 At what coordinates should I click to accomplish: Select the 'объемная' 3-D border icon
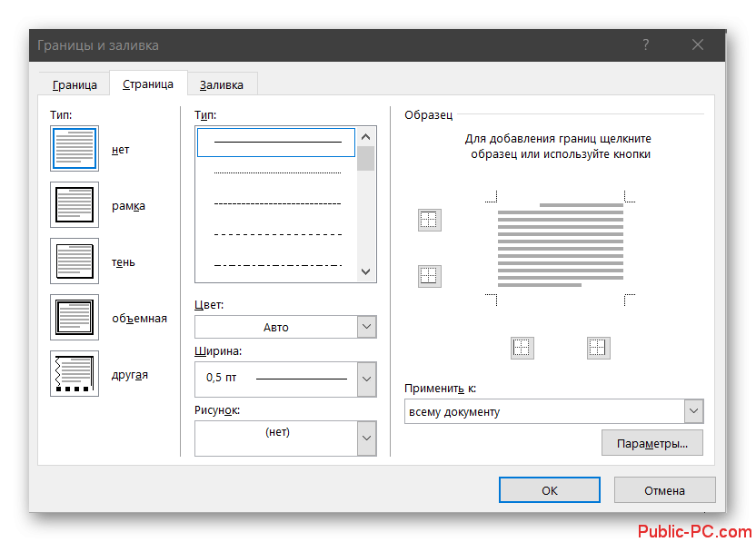(x=75, y=318)
